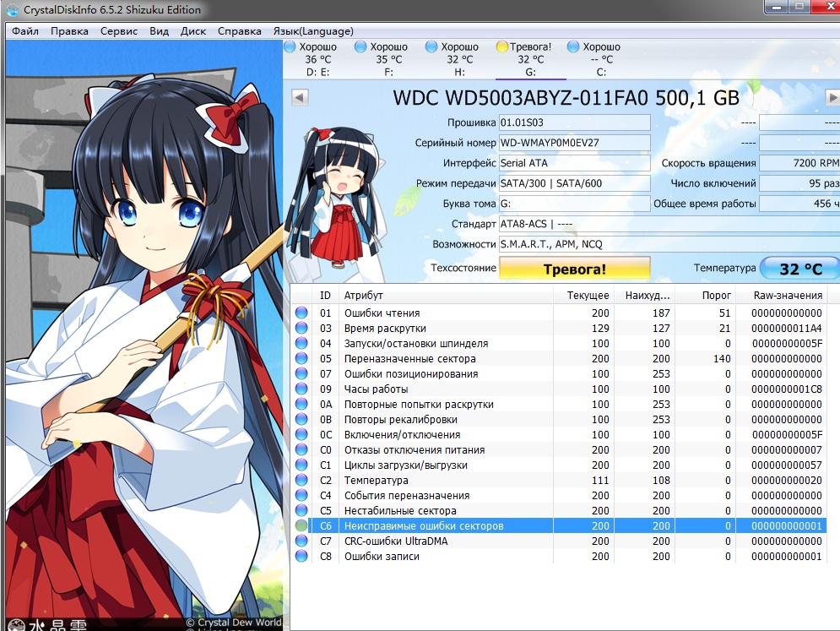Viewport: 840px width, 631px height.
Task: Click status icon for 0A Повторные попытки раскрутки
Action: coord(301,404)
